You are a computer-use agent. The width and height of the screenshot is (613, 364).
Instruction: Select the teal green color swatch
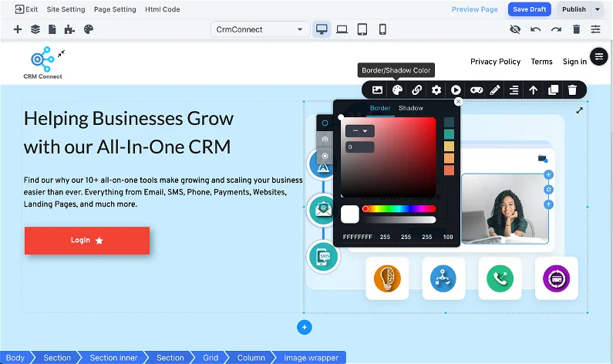pyautogui.click(x=449, y=134)
